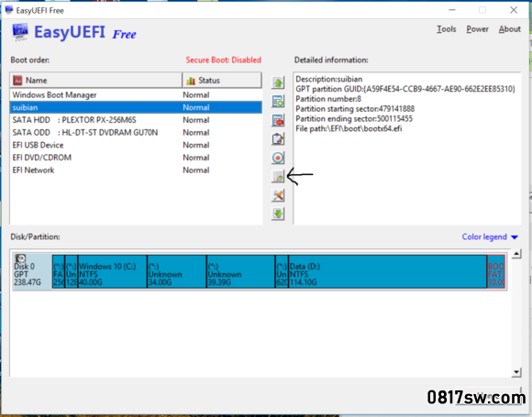Viewport: 532px width, 417px height.
Task: Select the 39.39G Unknown partition
Action: [241, 271]
